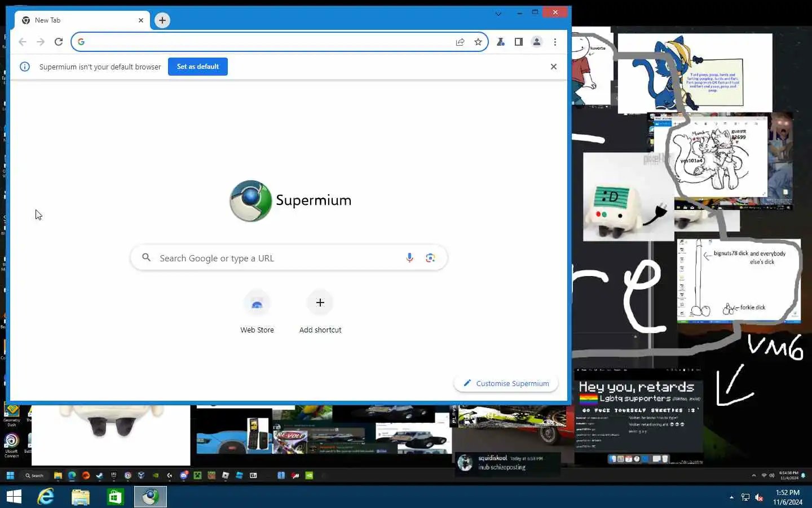Open Customise Supermium

[506, 383]
